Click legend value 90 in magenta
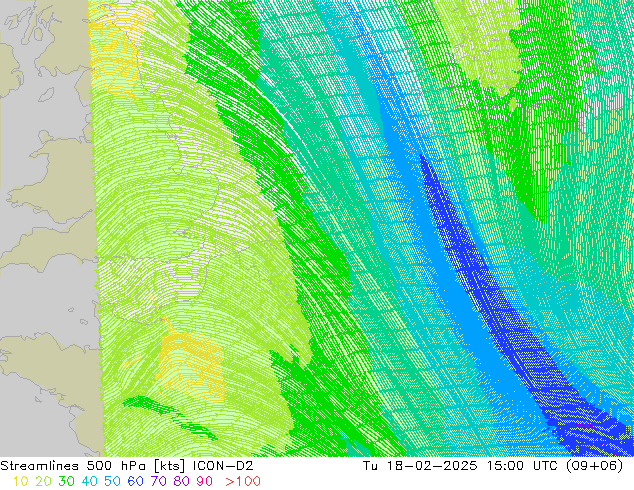This screenshot has height=490, width=634. pos(205,481)
